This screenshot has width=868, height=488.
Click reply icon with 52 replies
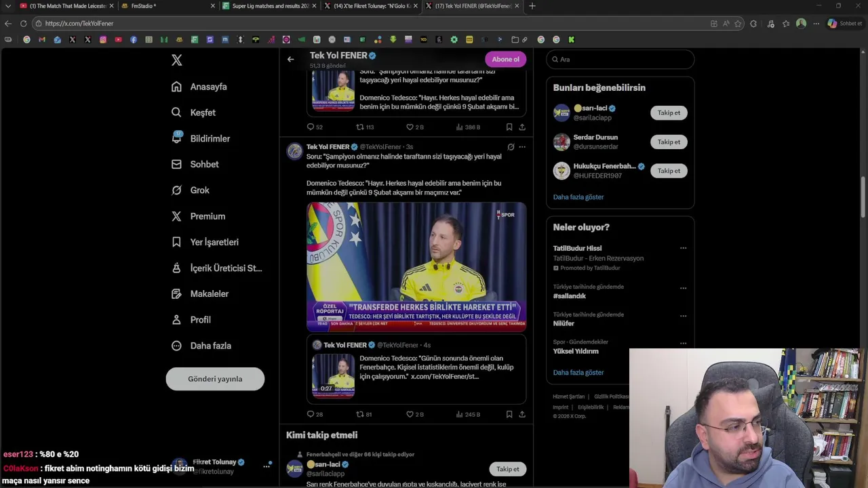(x=311, y=127)
